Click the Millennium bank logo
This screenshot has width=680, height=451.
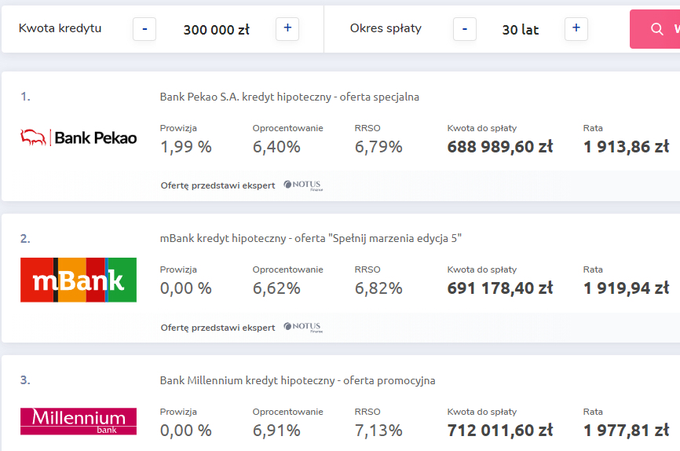coord(78,421)
